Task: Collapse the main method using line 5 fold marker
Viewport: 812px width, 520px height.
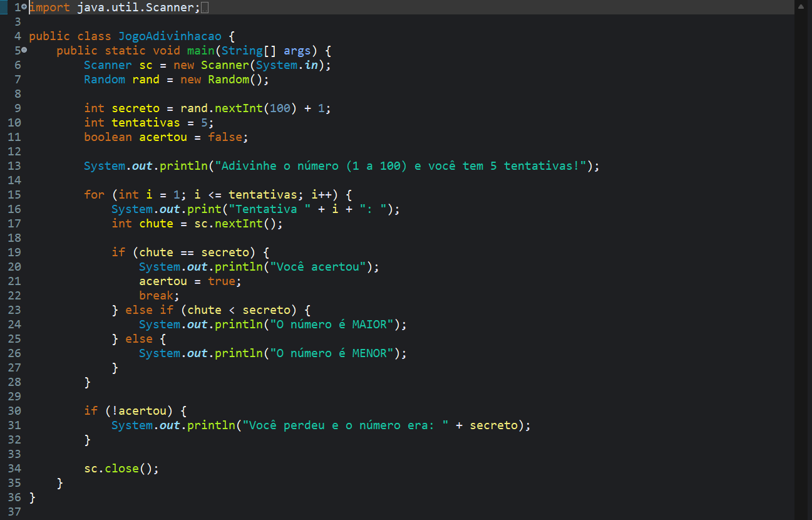Action: pyautogui.click(x=23, y=50)
